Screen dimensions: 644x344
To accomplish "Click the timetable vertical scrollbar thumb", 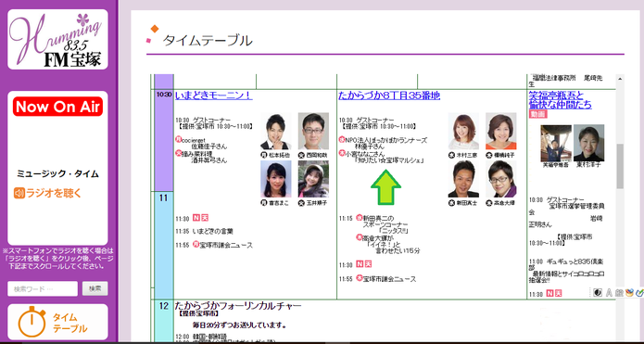I will 620,166.
